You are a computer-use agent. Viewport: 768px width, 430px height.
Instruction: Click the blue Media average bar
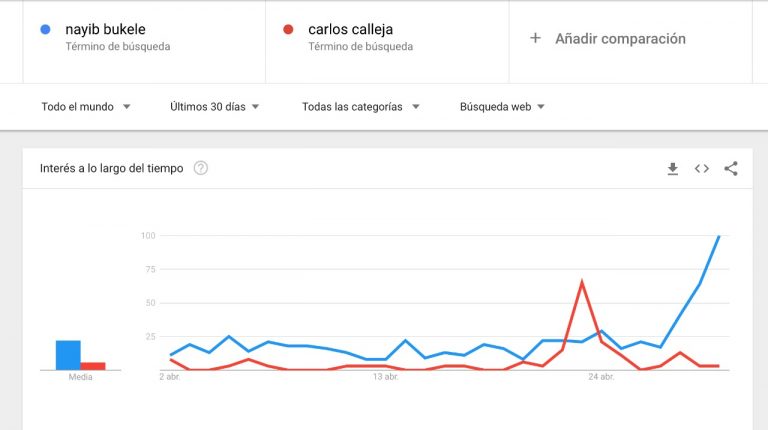pyautogui.click(x=68, y=355)
